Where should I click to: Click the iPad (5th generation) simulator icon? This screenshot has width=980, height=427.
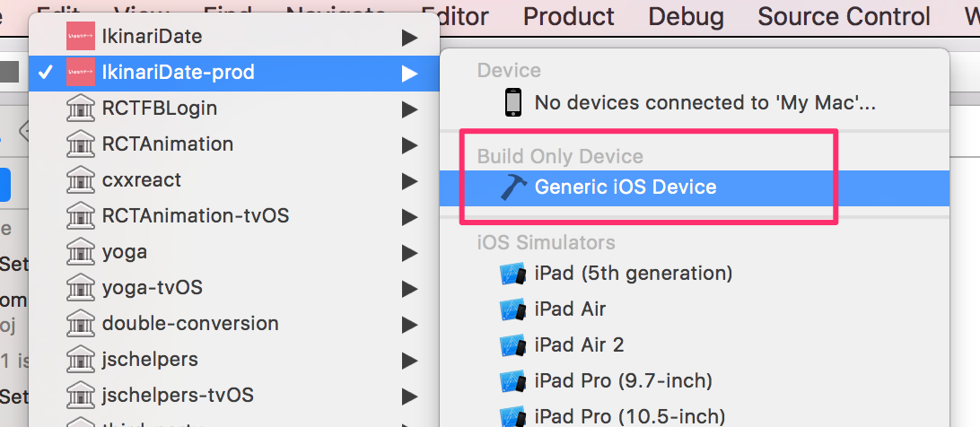tap(512, 274)
